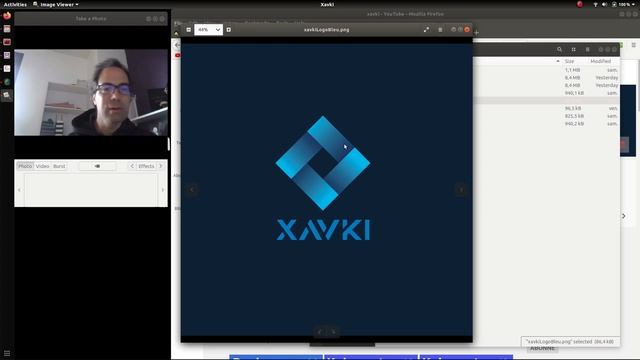Launch Firefox from the dock
640x360 pixels.
[7, 16]
